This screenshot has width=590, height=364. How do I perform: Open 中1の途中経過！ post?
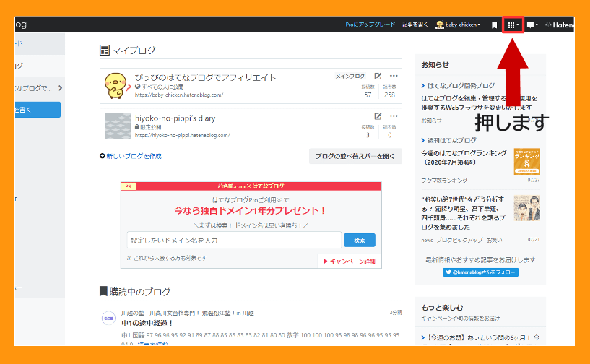click(x=147, y=323)
